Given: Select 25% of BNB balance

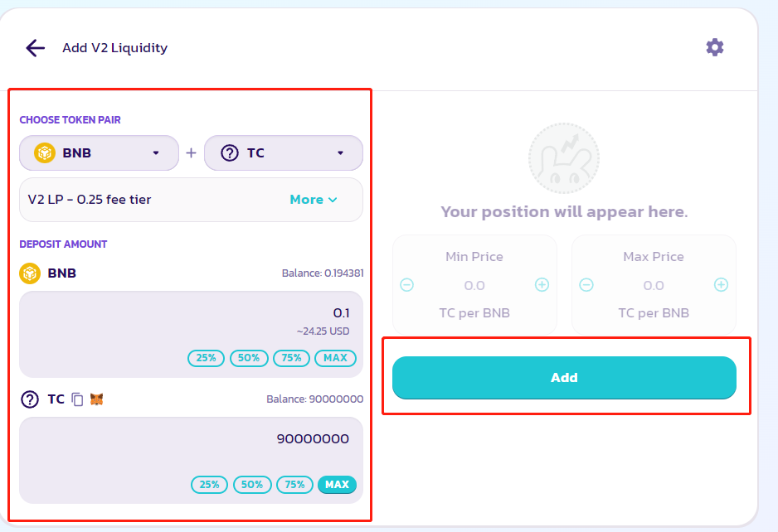Looking at the screenshot, I should (207, 358).
